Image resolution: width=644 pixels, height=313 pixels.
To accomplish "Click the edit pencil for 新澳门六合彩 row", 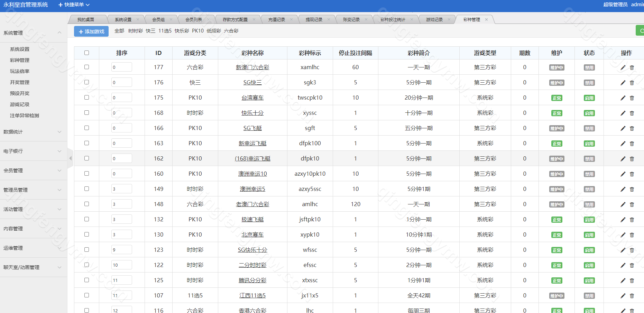I will (x=623, y=67).
